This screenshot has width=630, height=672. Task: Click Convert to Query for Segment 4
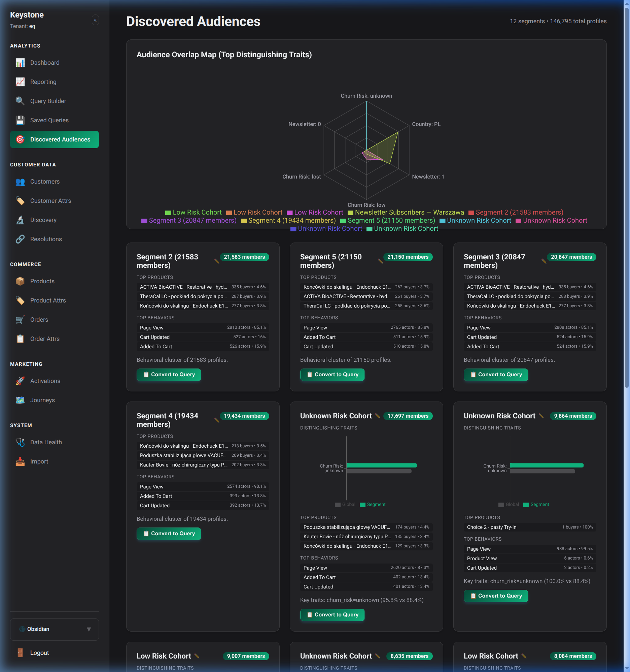click(169, 534)
